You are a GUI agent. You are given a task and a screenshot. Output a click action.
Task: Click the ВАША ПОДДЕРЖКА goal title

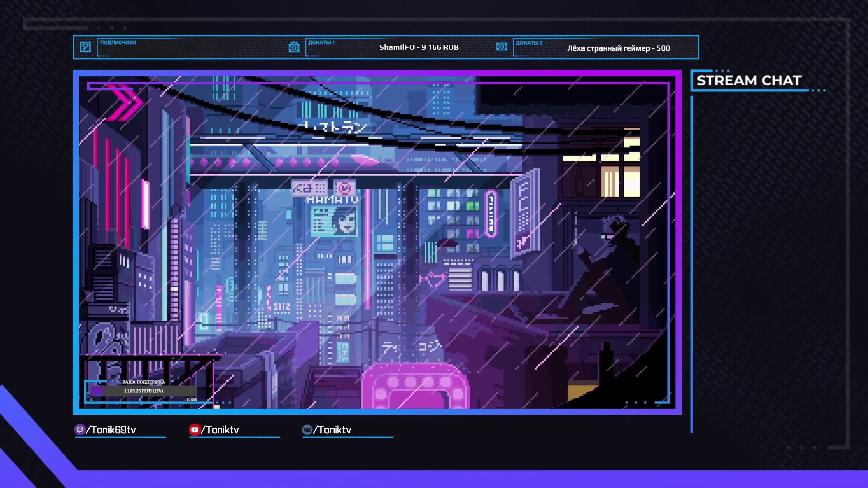tap(143, 382)
